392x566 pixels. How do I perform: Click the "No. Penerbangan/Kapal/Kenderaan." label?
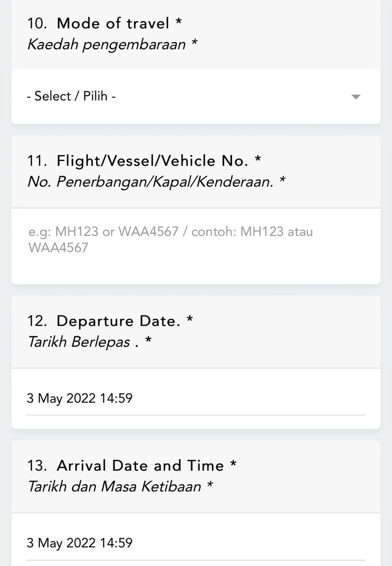click(150, 182)
